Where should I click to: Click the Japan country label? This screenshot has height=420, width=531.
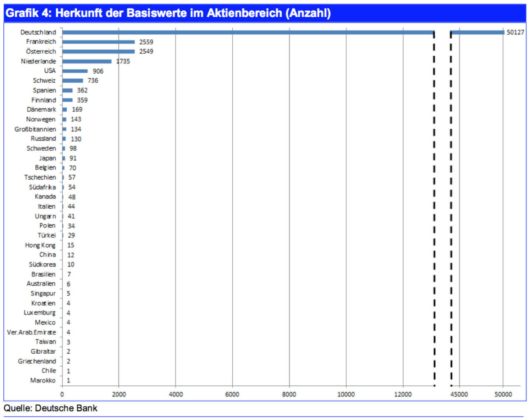click(48, 158)
